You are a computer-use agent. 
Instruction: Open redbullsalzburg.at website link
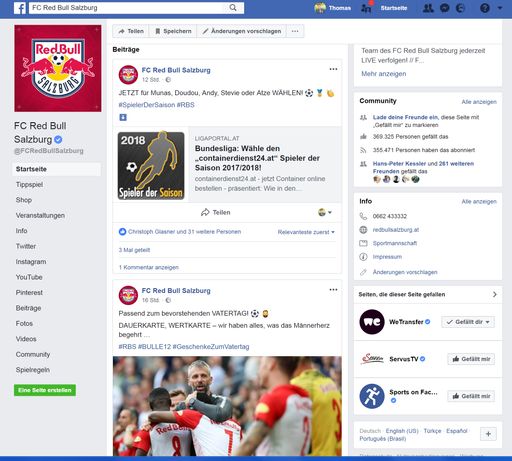(396, 230)
